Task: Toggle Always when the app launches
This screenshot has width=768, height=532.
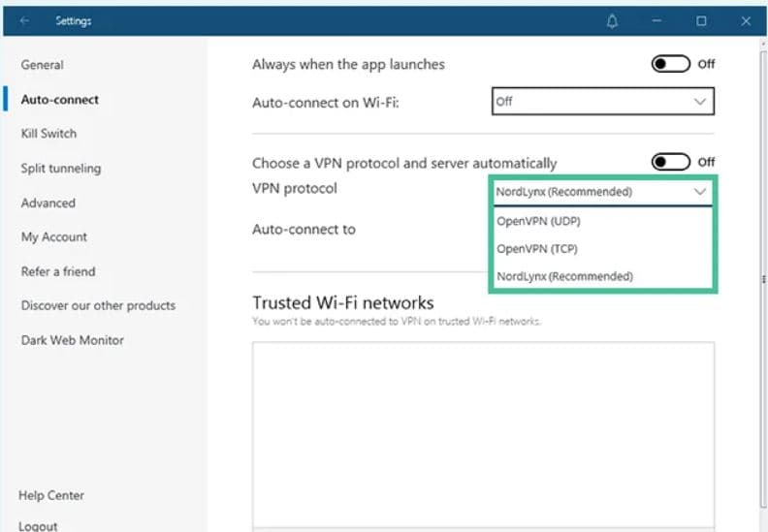Action: (x=670, y=64)
